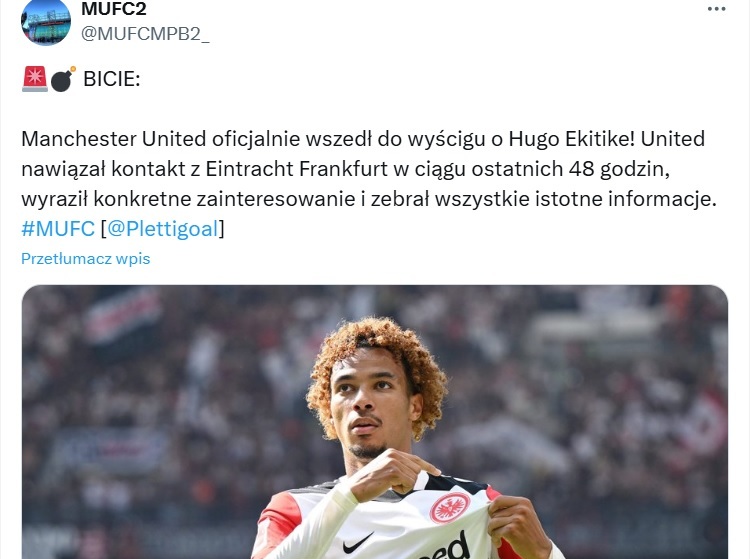Open the MUFC2 profile avatar

tap(46, 22)
